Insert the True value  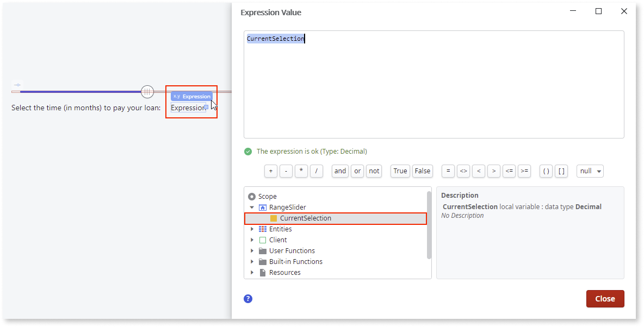click(400, 171)
